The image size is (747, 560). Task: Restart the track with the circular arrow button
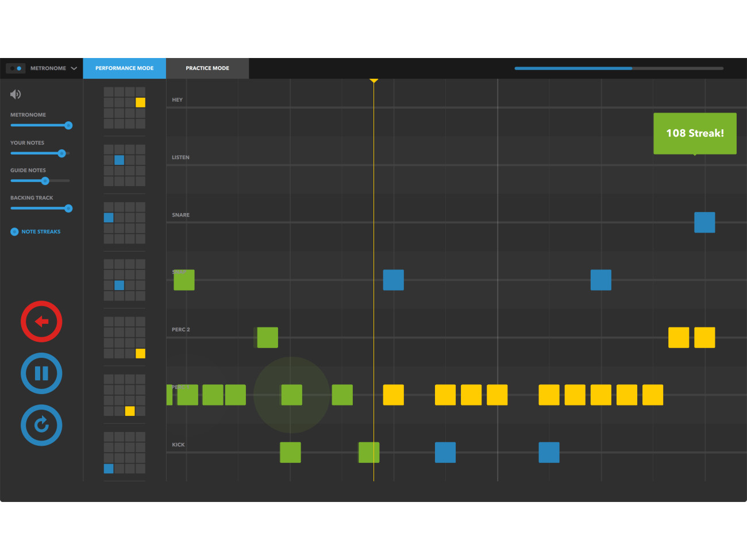[x=41, y=426]
